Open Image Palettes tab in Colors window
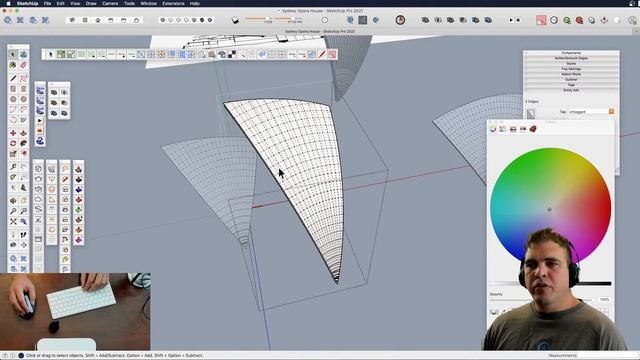640x360 pixels. [523, 129]
